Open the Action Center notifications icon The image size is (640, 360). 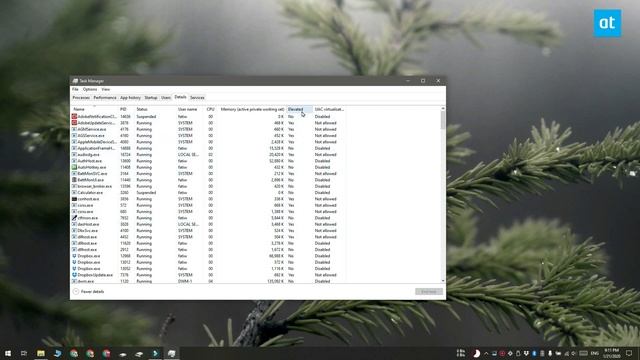tap(629, 353)
